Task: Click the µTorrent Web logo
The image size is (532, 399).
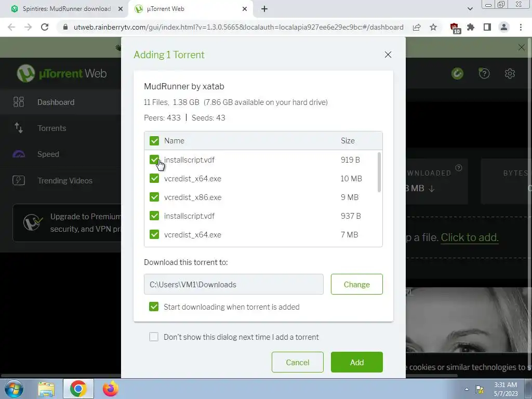Action: click(x=62, y=73)
